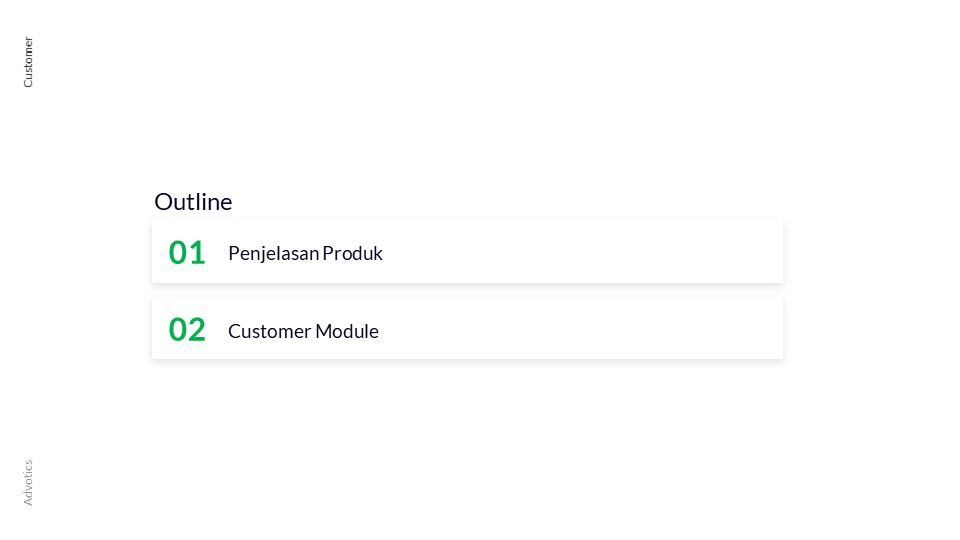
Task: Click the Outline heading text
Action: pos(193,201)
